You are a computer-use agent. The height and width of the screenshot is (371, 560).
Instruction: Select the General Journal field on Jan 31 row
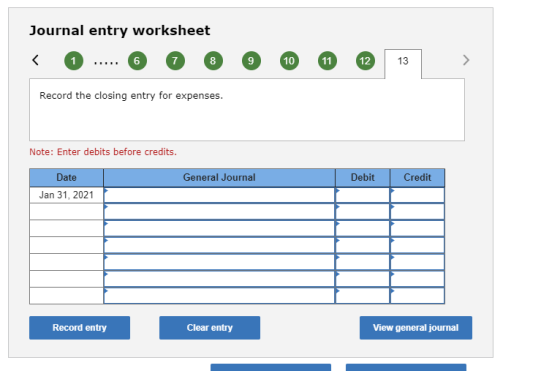219,195
